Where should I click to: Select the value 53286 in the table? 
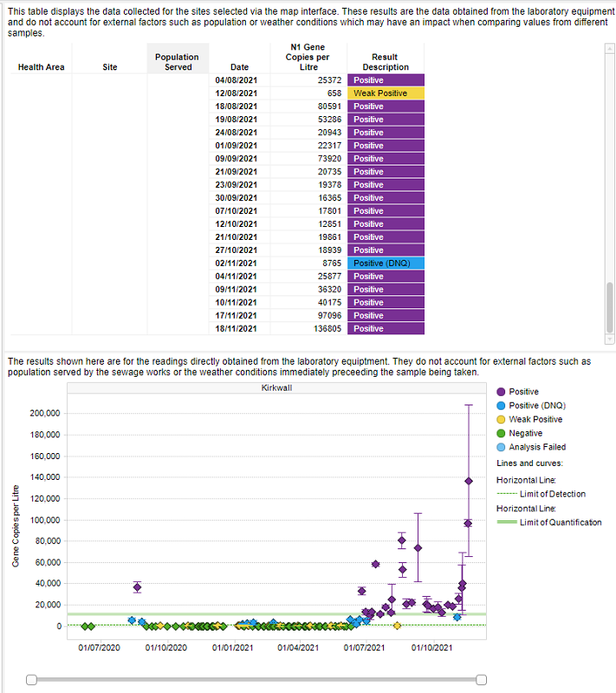pos(329,120)
